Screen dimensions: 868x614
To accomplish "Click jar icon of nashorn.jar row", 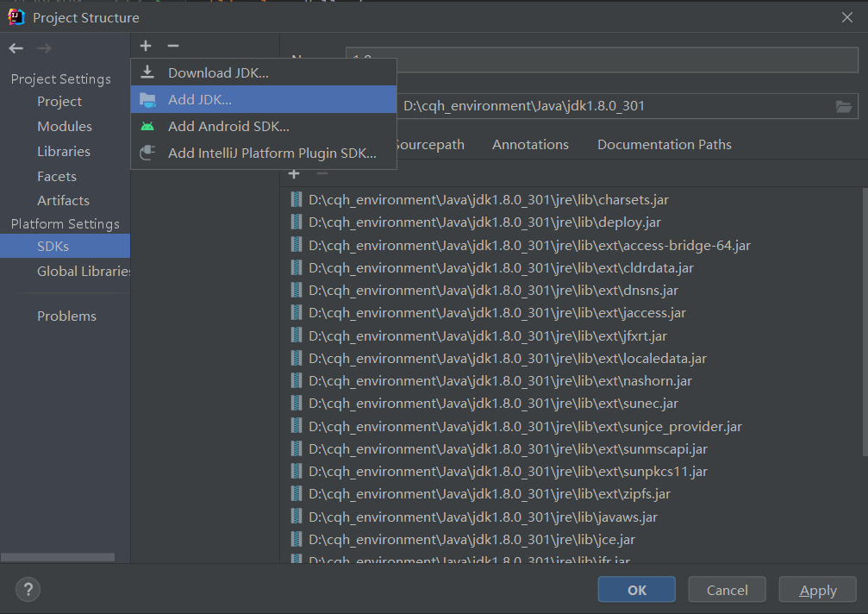I will [x=297, y=381].
